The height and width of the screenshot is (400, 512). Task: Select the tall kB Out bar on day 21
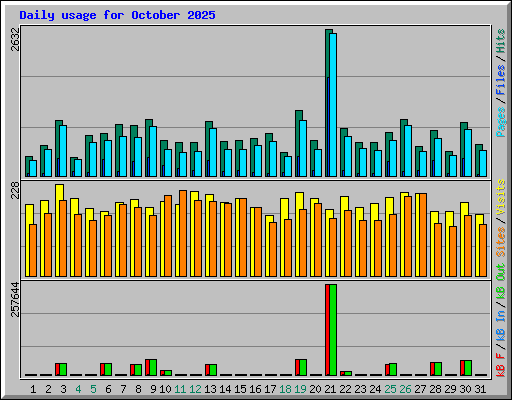tap(333, 330)
